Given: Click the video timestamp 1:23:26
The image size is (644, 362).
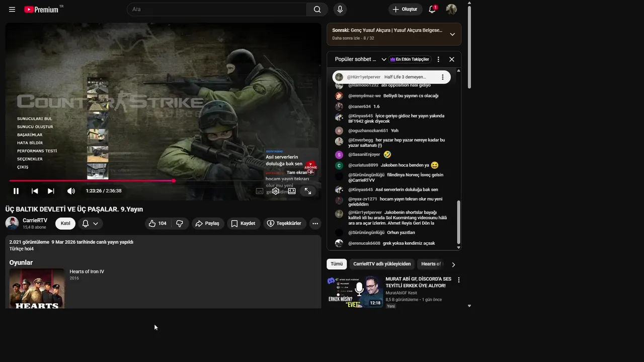Looking at the screenshot, I should pos(94,191).
